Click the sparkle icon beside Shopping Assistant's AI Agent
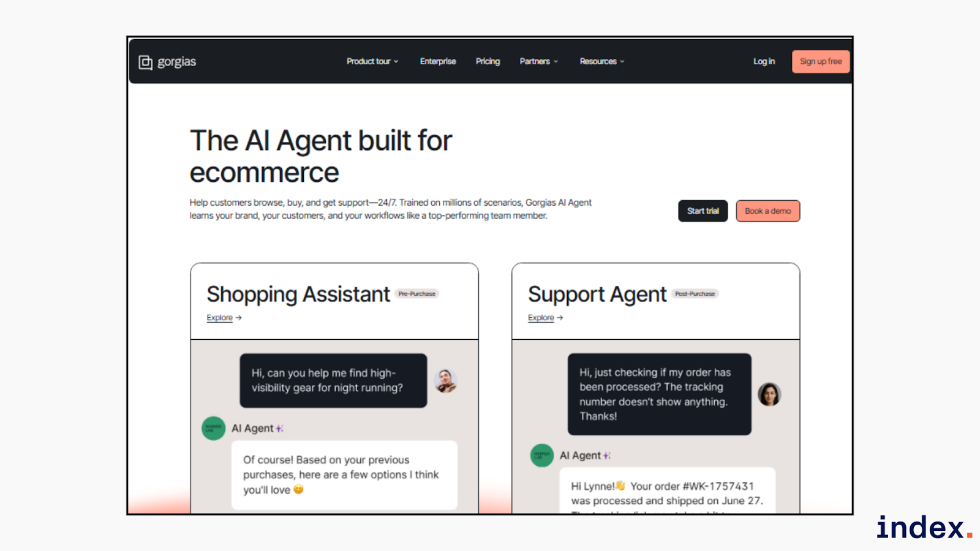Image resolution: width=980 pixels, height=551 pixels. (x=279, y=429)
